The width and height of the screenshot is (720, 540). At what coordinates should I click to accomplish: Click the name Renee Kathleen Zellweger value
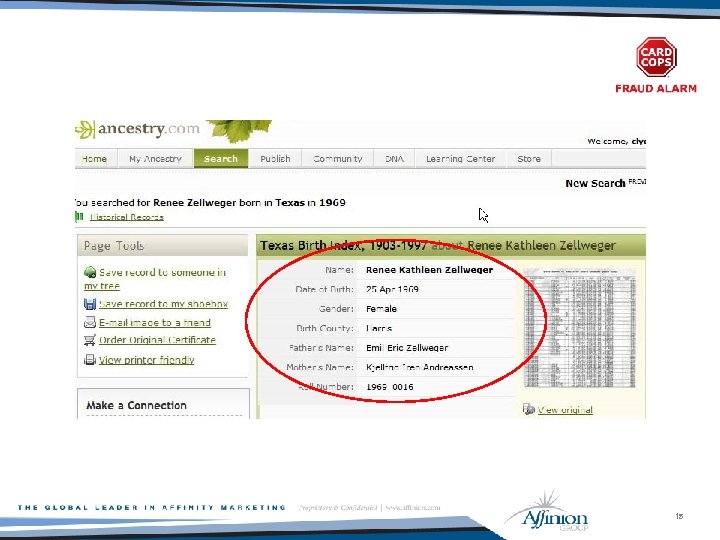429,270
